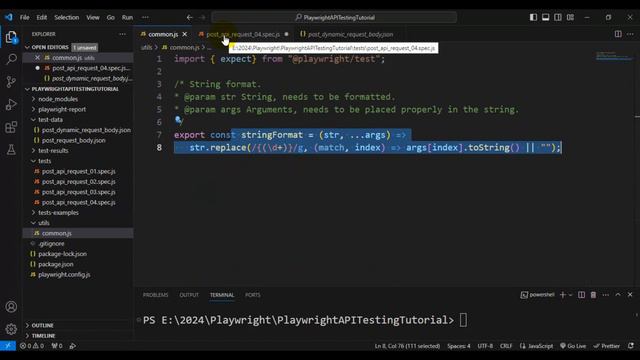This screenshot has height=360, width=640.
Task: Toggle primary side bar layout icon
Action: (x=533, y=17)
